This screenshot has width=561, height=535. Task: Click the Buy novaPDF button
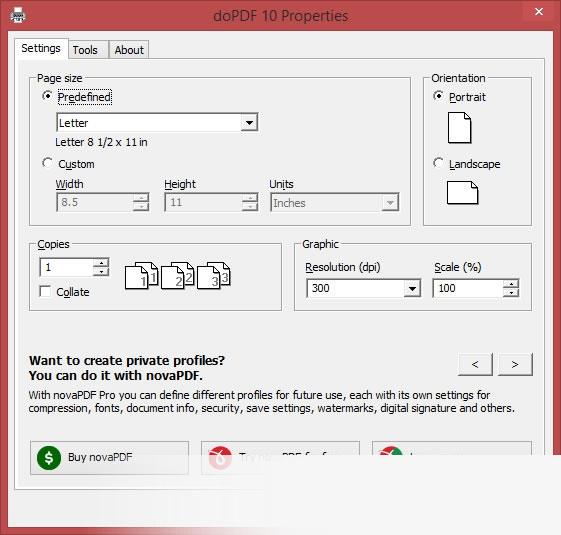[x=109, y=458]
